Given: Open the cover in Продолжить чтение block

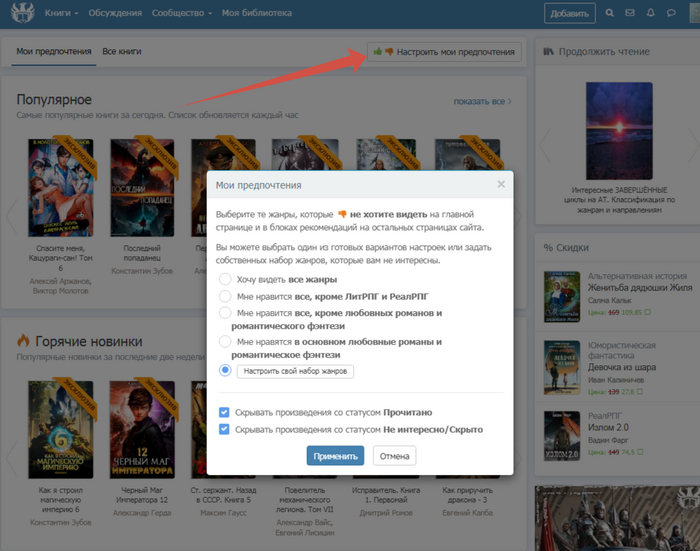Looking at the screenshot, I should pos(619,131).
